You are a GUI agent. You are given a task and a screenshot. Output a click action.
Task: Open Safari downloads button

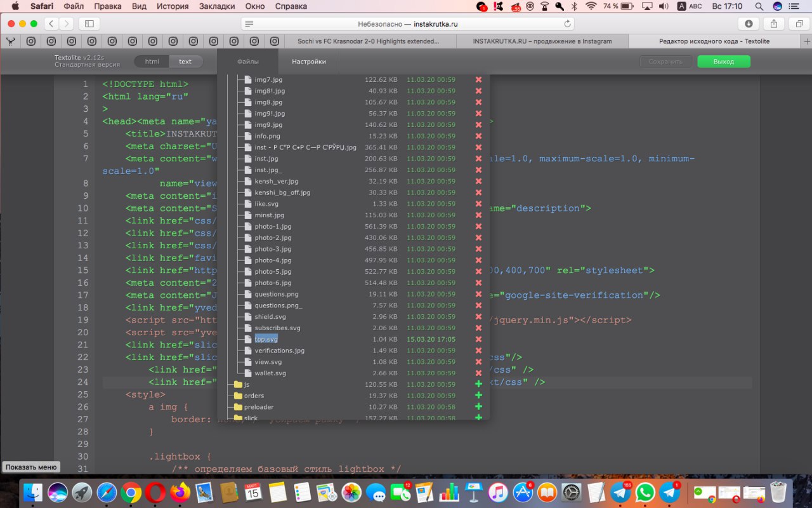pos(749,23)
